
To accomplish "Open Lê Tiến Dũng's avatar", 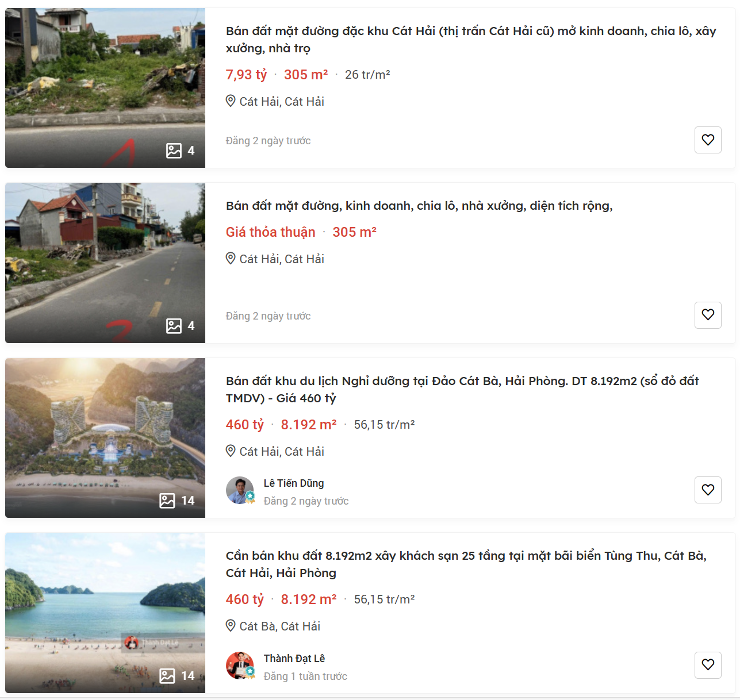I will 240,490.
